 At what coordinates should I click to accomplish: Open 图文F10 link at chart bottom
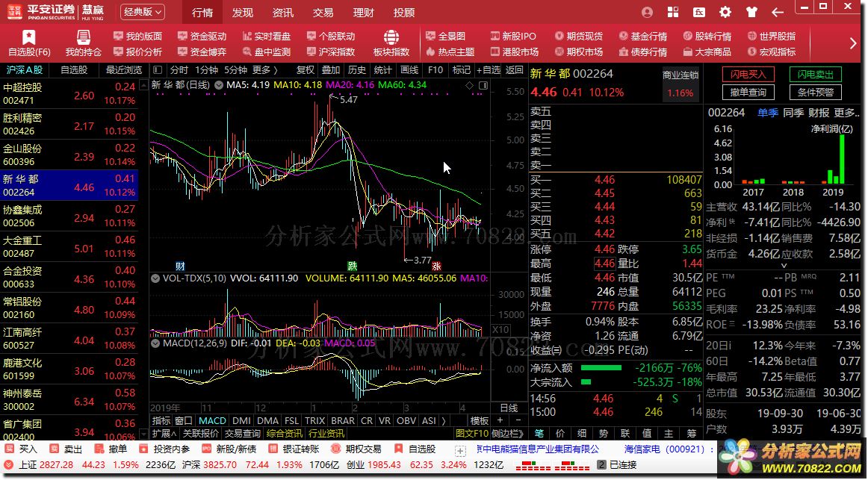(x=472, y=434)
